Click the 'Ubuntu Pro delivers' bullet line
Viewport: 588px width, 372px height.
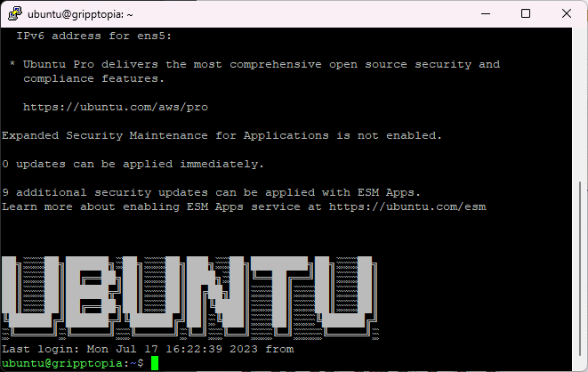tap(258, 64)
